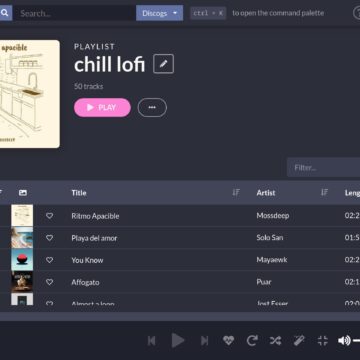
Task: Open Affogato album thumbnail
Action: click(x=22, y=282)
